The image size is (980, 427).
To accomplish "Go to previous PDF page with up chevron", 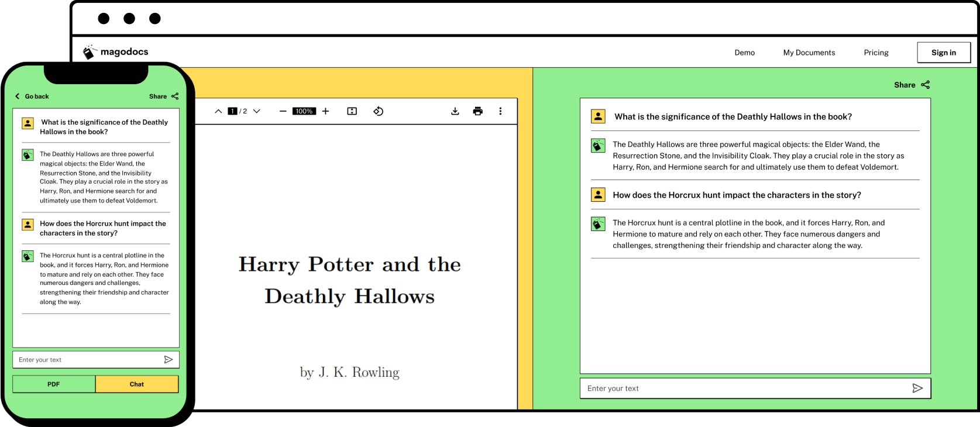I will coord(218,111).
